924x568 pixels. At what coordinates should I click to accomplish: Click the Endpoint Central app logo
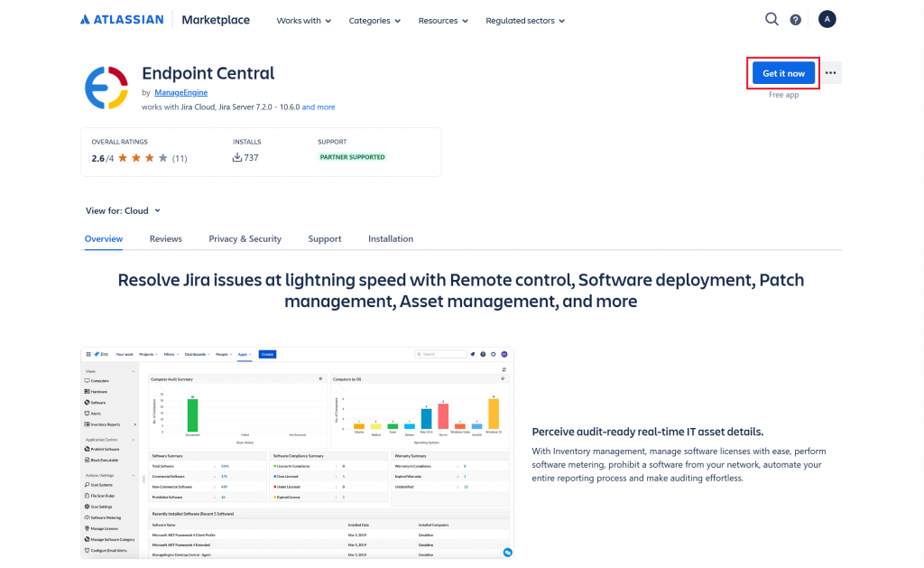(106, 88)
